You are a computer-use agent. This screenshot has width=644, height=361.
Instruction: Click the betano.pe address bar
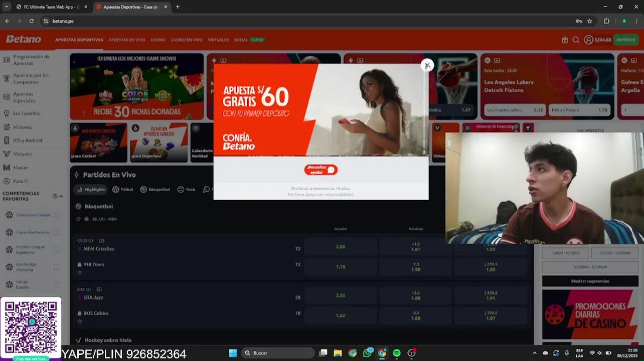click(x=306, y=21)
